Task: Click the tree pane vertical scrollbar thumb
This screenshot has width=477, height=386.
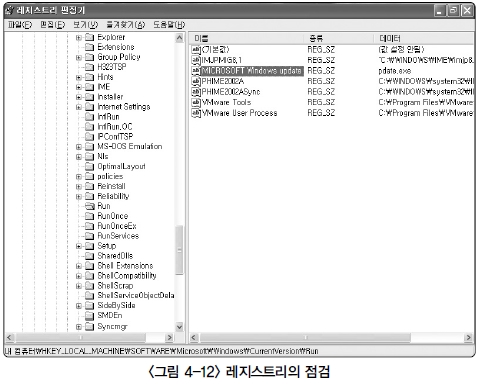Action: pyautogui.click(x=179, y=250)
